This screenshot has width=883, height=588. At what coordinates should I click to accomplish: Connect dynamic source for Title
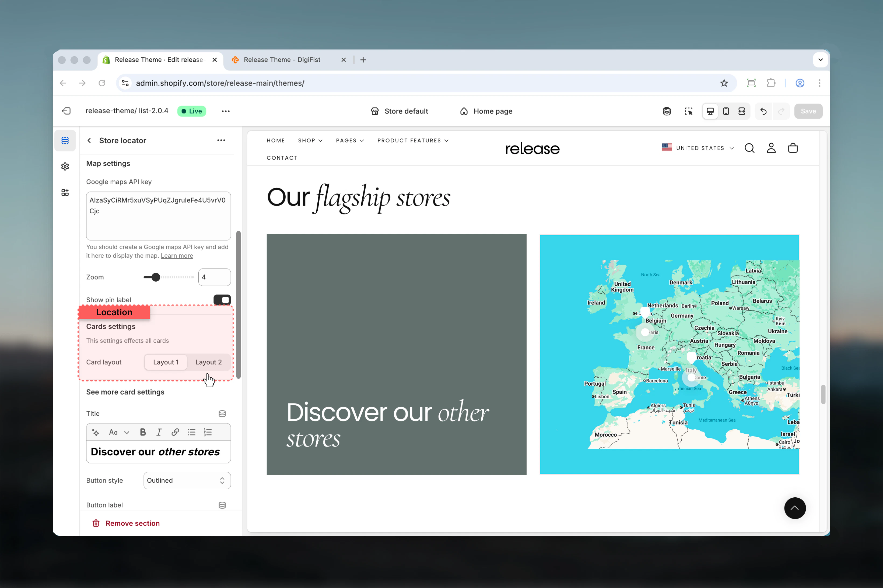tap(222, 414)
